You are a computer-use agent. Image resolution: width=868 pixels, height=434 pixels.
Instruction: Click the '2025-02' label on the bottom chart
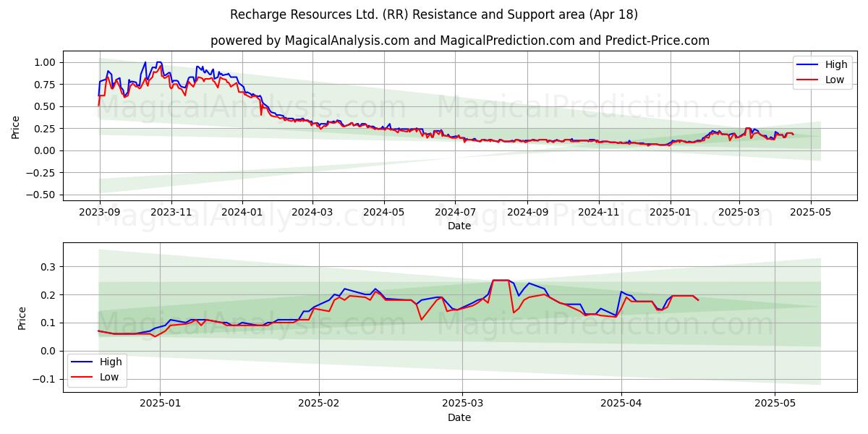click(x=319, y=404)
